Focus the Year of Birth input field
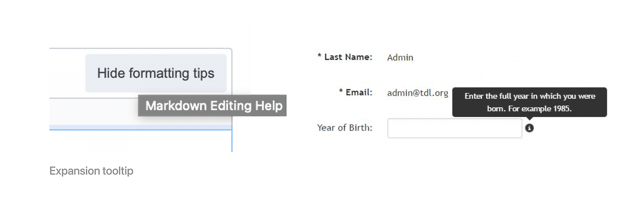 click(454, 128)
